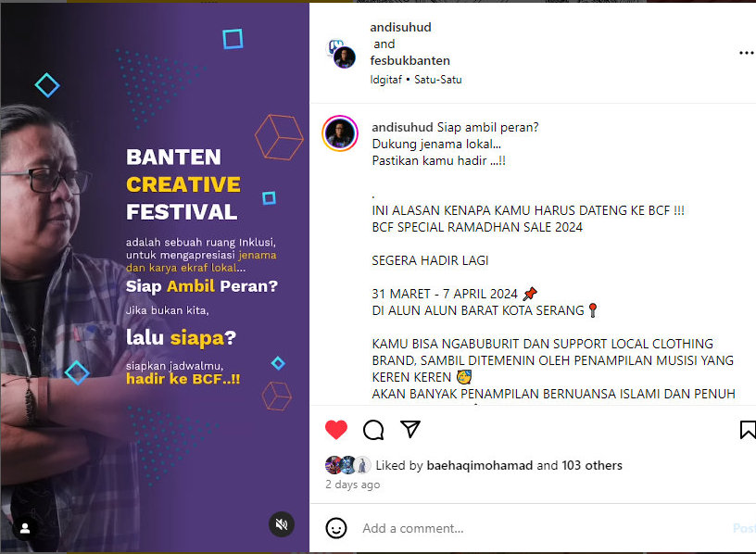Screen dimensions: 756x554
Task: Click the Banten Creative Festival video
Action: pos(155,277)
